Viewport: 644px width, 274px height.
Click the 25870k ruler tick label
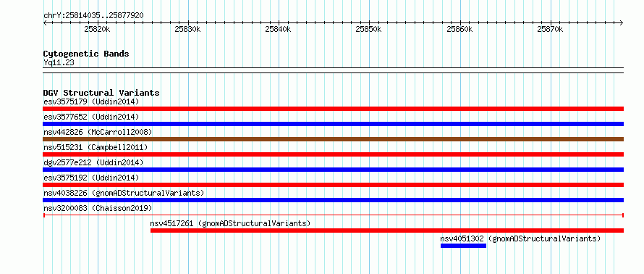[551, 29]
